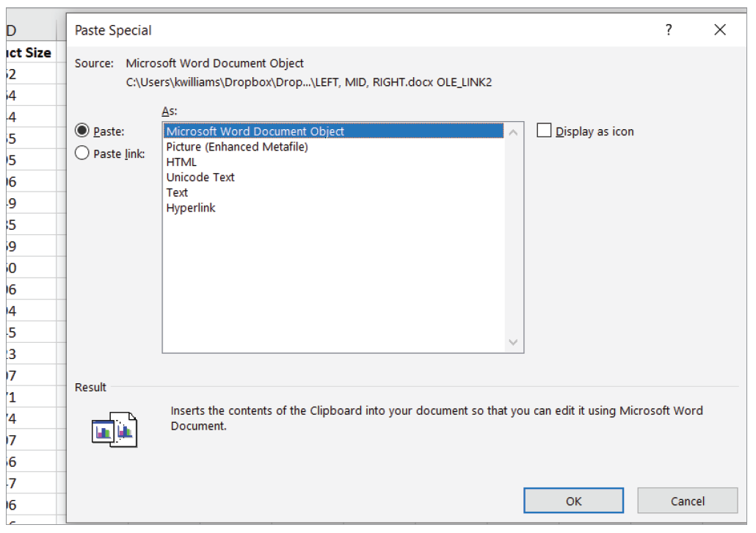The height and width of the screenshot is (533, 756).
Task: Select Hyperlink in the As list
Action: (x=191, y=209)
